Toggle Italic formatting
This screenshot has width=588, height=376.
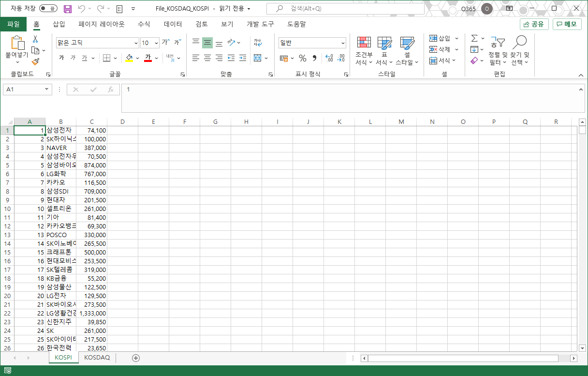tap(73, 58)
